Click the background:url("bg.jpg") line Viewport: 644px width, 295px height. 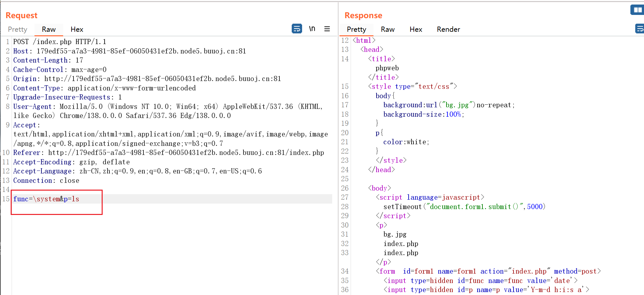[x=449, y=105]
